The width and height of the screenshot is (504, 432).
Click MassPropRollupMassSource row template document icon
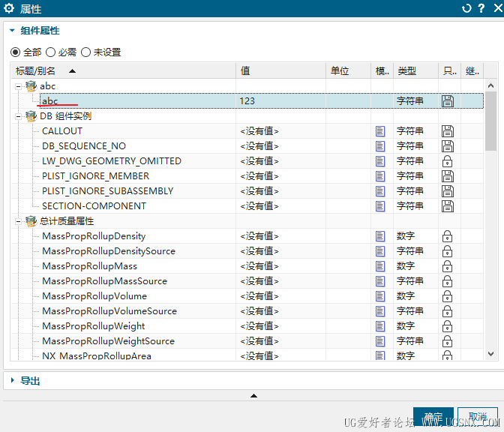[x=380, y=281]
